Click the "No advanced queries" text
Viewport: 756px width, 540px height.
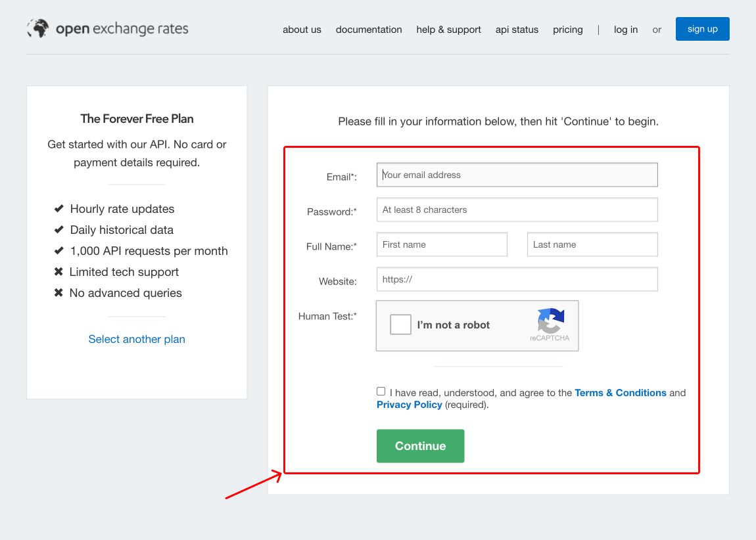(126, 293)
